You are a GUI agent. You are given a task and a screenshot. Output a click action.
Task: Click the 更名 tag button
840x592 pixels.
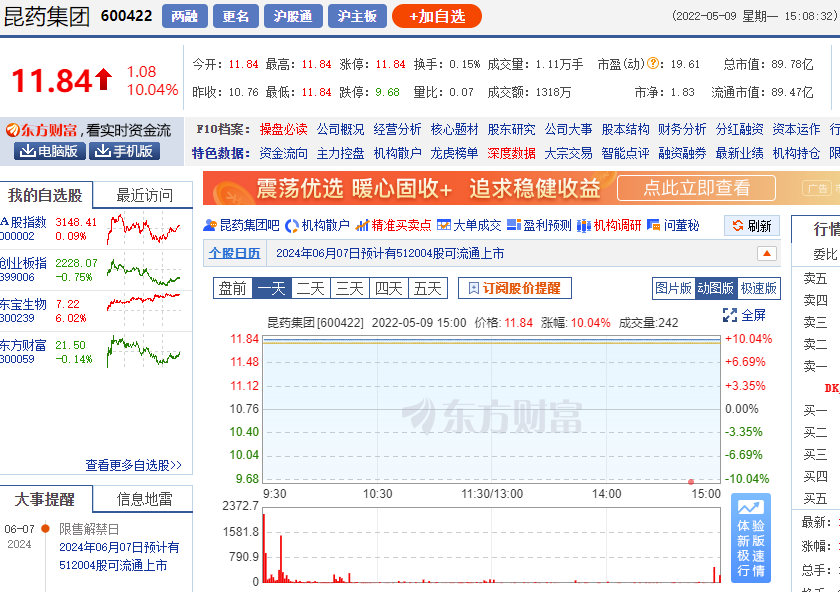click(236, 16)
